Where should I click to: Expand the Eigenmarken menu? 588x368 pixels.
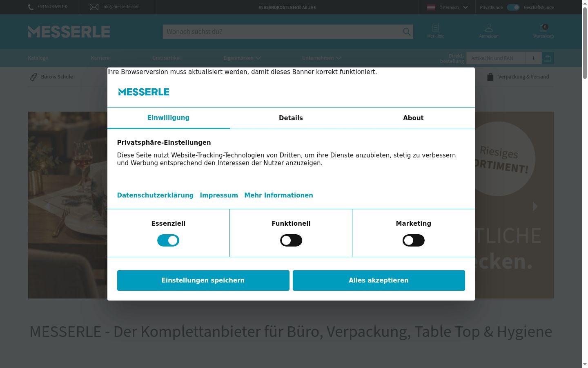click(242, 58)
